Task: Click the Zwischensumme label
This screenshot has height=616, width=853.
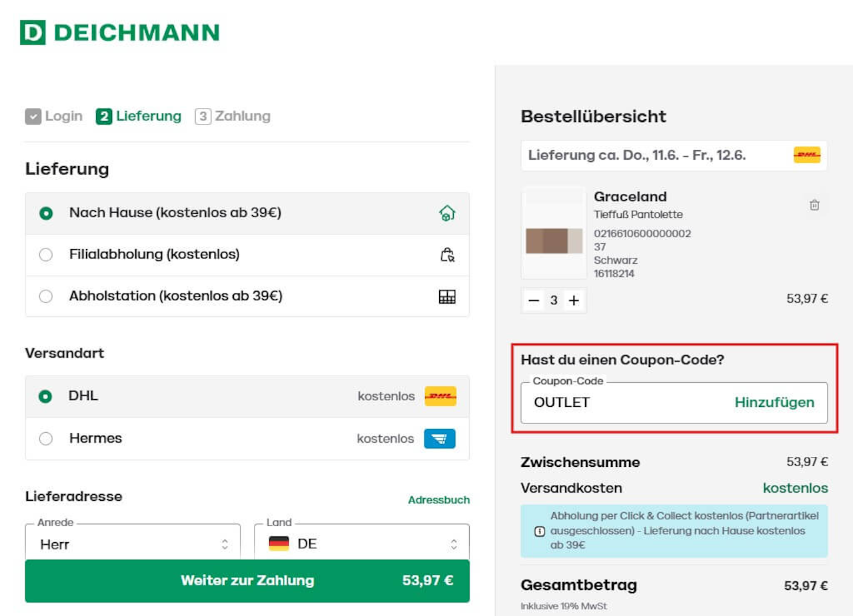Action: [580, 462]
